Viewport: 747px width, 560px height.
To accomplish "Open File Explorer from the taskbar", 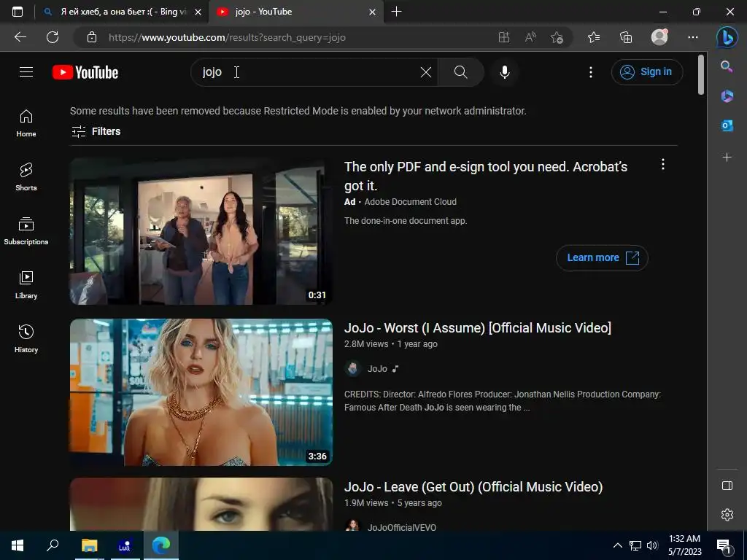I will click(x=89, y=545).
